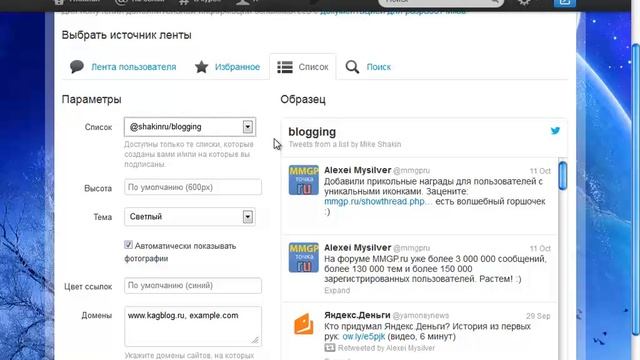Click the blue compose tweet button
This screenshot has height=360, width=640.
click(x=564, y=2)
